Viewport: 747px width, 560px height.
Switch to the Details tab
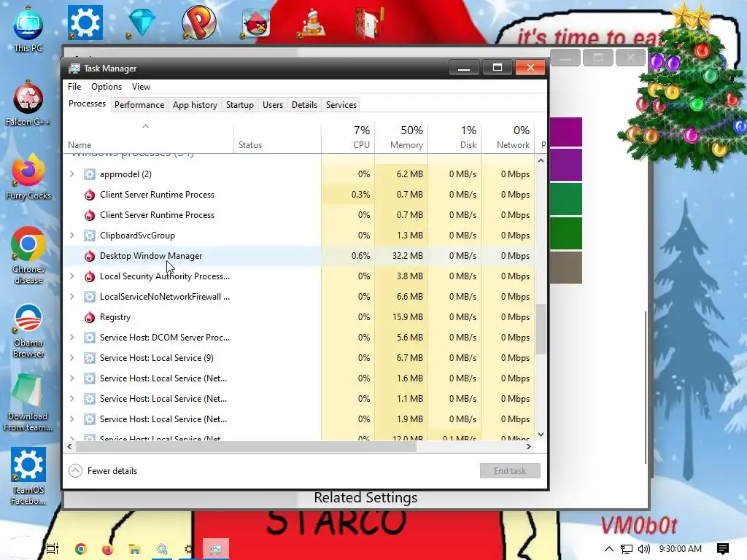coord(304,105)
